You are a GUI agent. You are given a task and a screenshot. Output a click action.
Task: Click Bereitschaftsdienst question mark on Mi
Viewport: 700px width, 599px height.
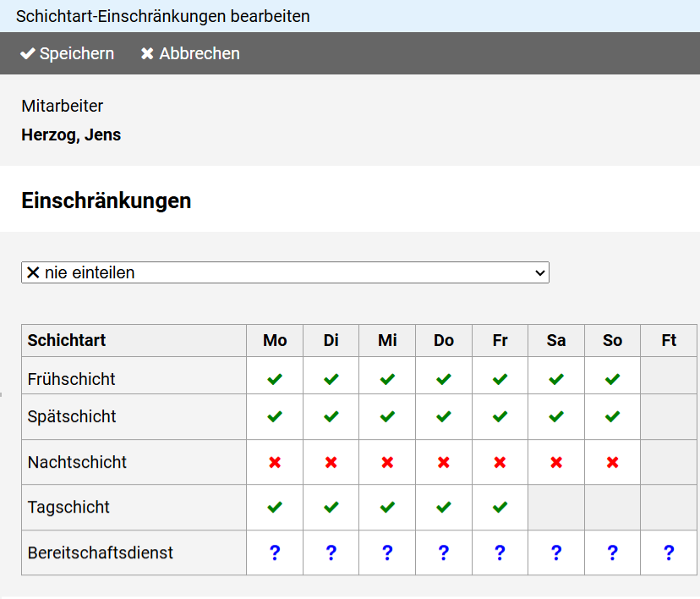[387, 552]
